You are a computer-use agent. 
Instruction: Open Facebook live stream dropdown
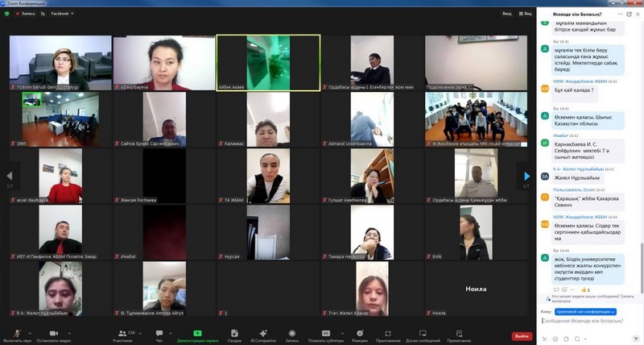pyautogui.click(x=63, y=14)
